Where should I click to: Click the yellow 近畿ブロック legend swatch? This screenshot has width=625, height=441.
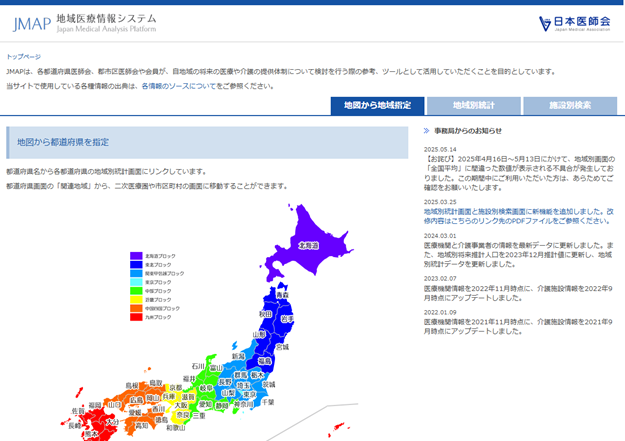pyautogui.click(x=136, y=299)
